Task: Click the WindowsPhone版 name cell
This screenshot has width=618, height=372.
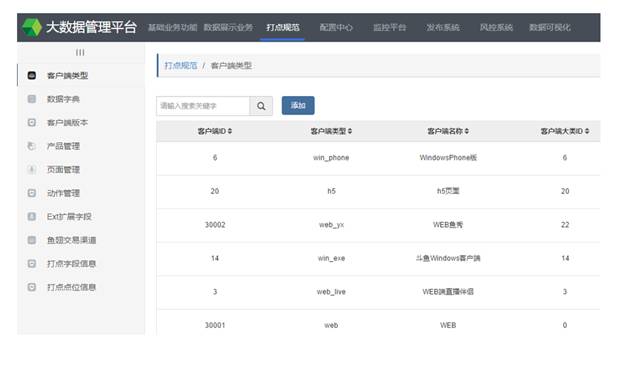Action: click(x=448, y=158)
